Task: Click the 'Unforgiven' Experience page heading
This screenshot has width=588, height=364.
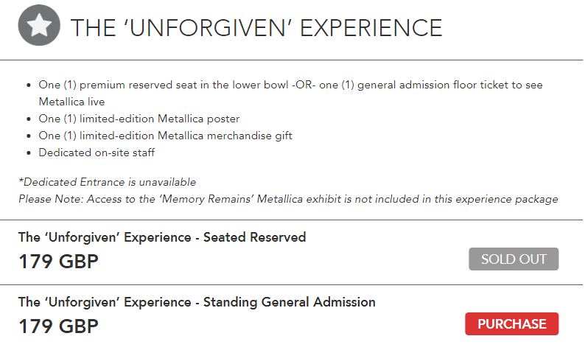Action: 256,27
